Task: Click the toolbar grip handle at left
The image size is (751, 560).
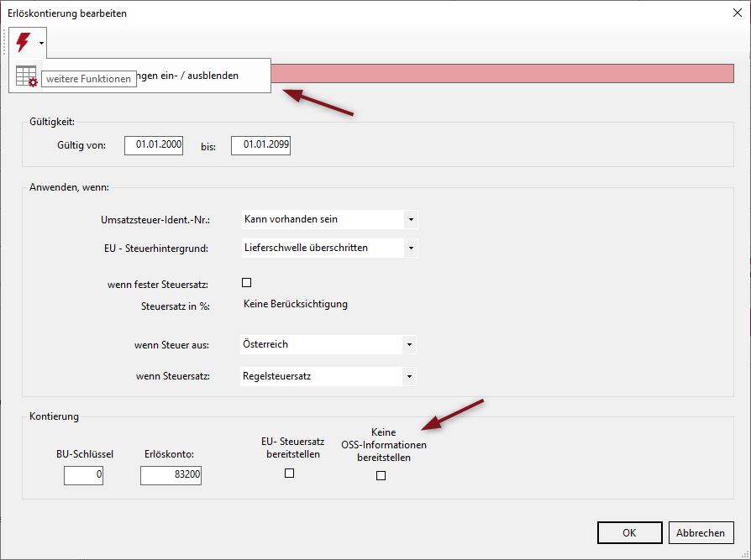Action: point(7,42)
